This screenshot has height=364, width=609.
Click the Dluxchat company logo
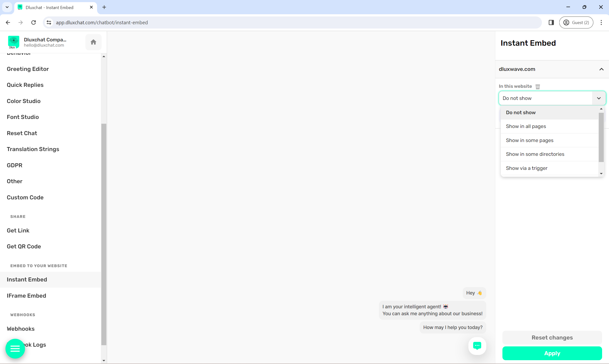tap(14, 42)
